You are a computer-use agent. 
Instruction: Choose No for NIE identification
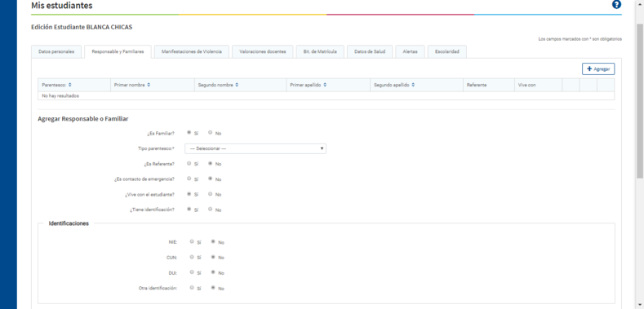213,241
